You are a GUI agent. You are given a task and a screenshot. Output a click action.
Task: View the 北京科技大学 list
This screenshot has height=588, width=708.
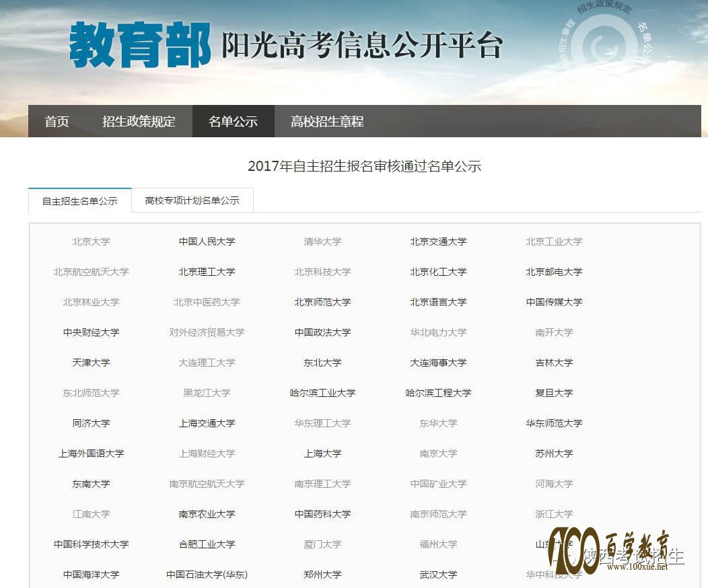coord(323,272)
